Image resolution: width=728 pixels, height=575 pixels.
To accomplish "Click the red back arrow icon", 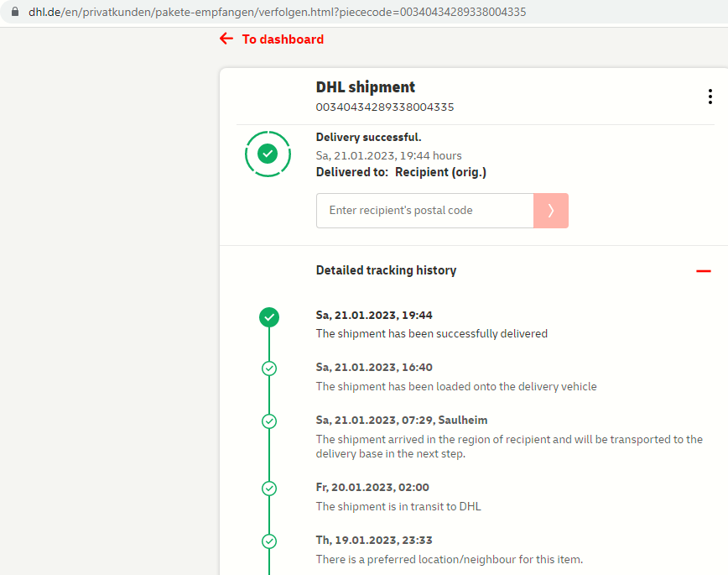I will 226,39.
